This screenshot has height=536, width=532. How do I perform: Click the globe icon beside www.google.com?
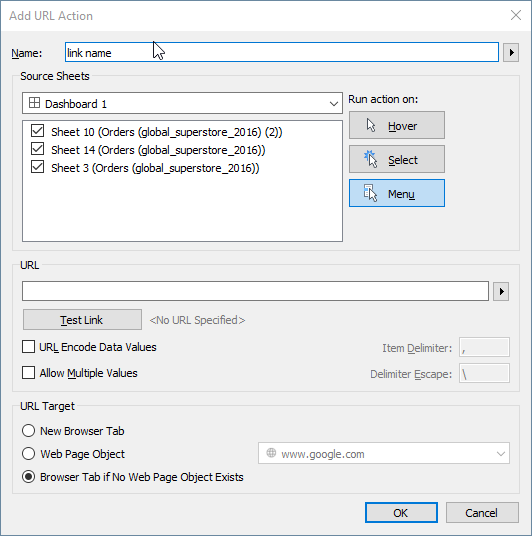click(x=271, y=453)
